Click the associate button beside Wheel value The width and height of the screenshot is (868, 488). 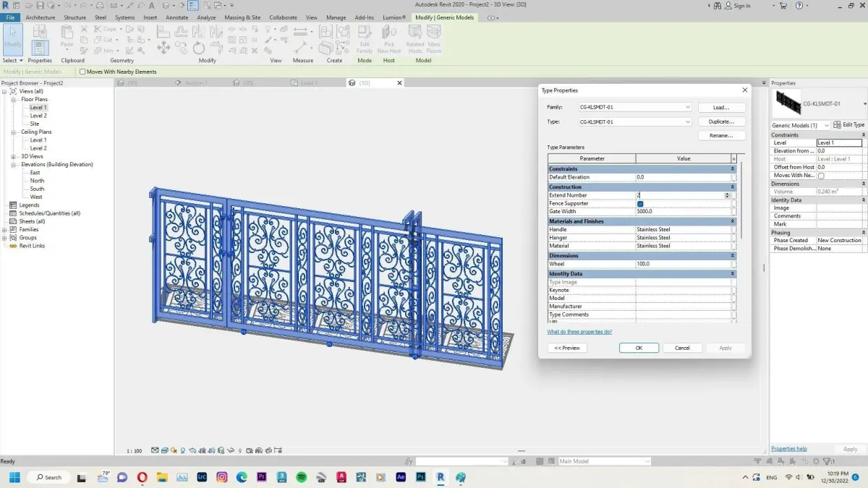coord(734,265)
